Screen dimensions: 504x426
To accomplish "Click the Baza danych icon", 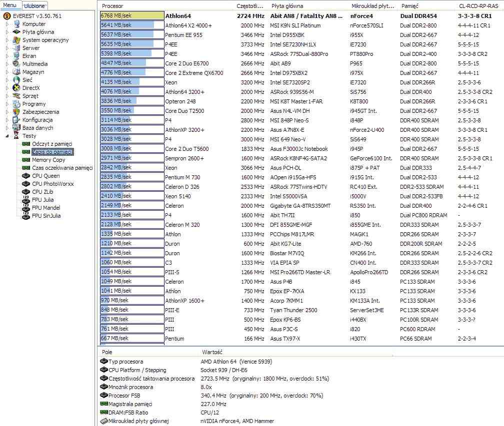I will click(16, 128).
